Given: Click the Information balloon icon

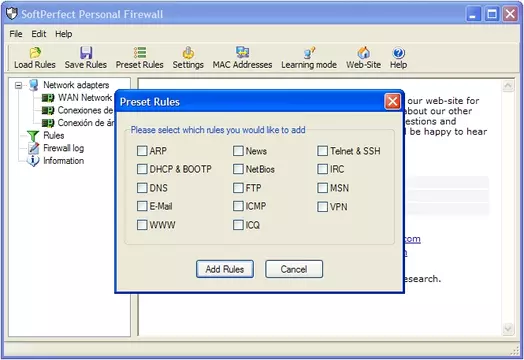Looking at the screenshot, I should [33, 161].
